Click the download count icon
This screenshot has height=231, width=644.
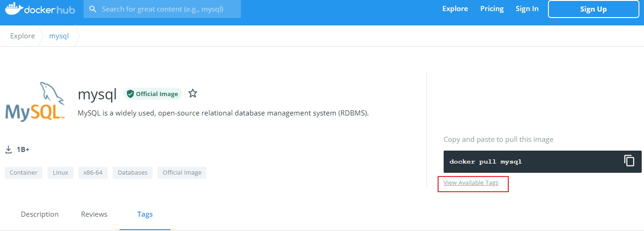click(x=8, y=150)
